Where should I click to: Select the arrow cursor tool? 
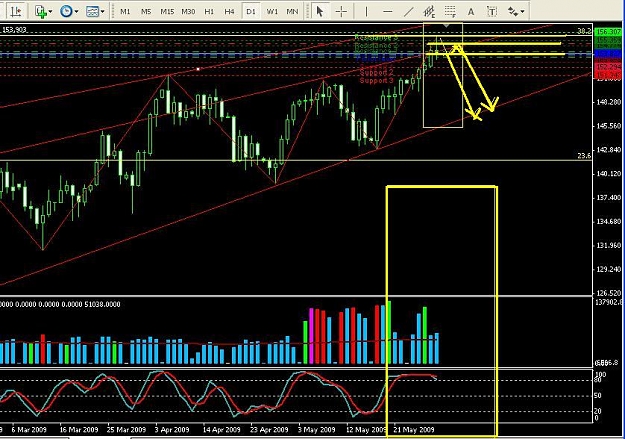click(320, 11)
